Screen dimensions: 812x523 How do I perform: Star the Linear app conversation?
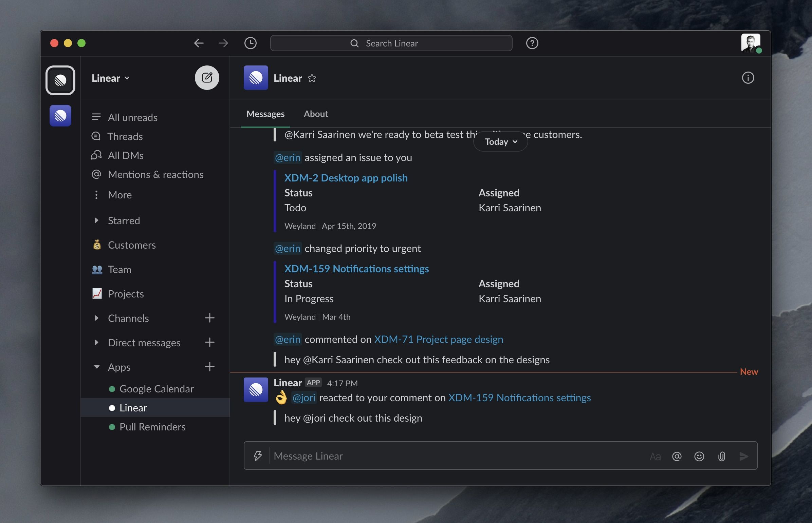point(312,78)
